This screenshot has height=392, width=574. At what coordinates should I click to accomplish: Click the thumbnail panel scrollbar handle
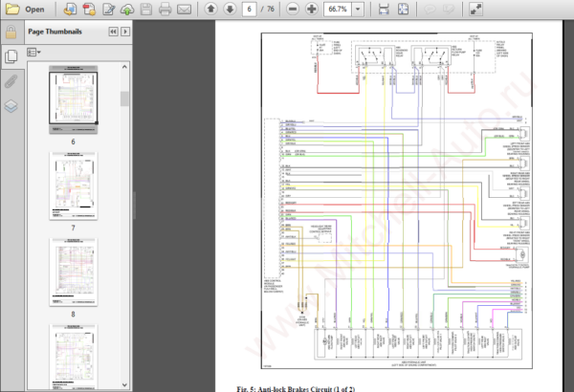point(124,98)
